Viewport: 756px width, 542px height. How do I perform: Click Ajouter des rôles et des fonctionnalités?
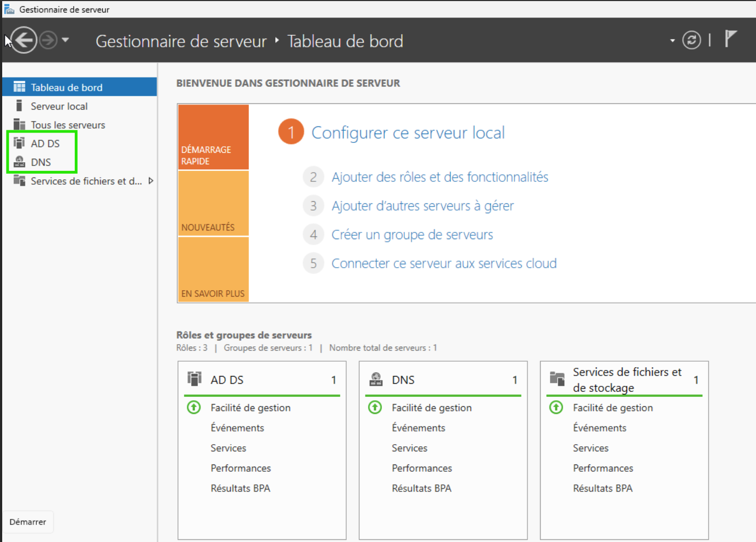(440, 177)
